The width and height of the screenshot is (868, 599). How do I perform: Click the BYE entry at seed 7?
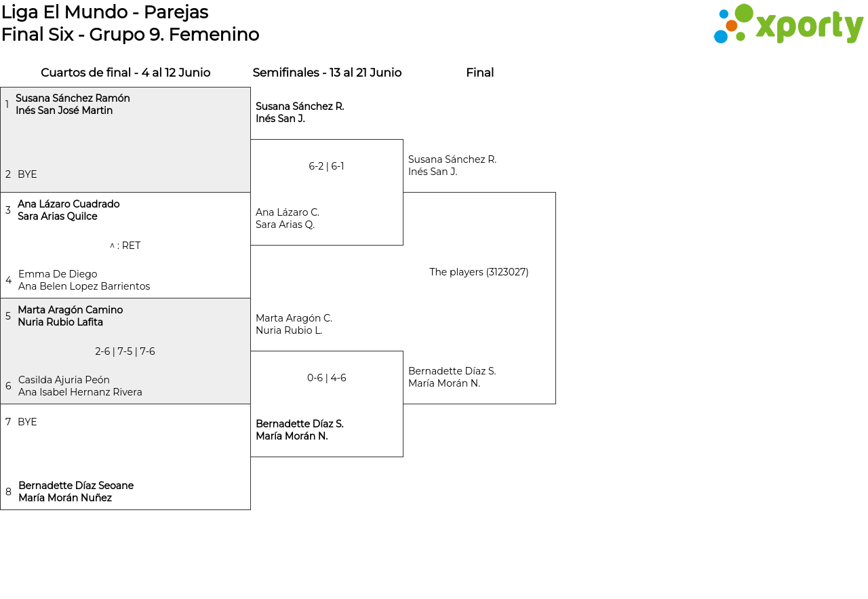click(27, 422)
